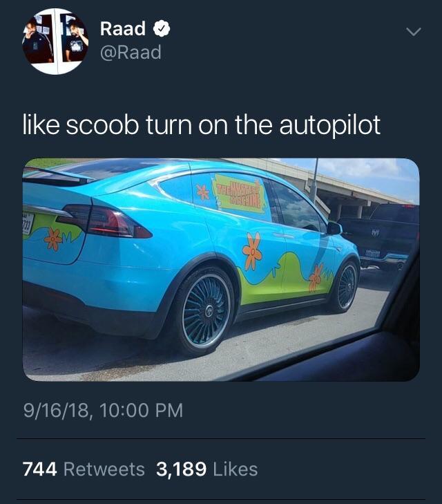
Task: Click the 9/16/18, 10:00 PM timestamp
Action: (103, 411)
